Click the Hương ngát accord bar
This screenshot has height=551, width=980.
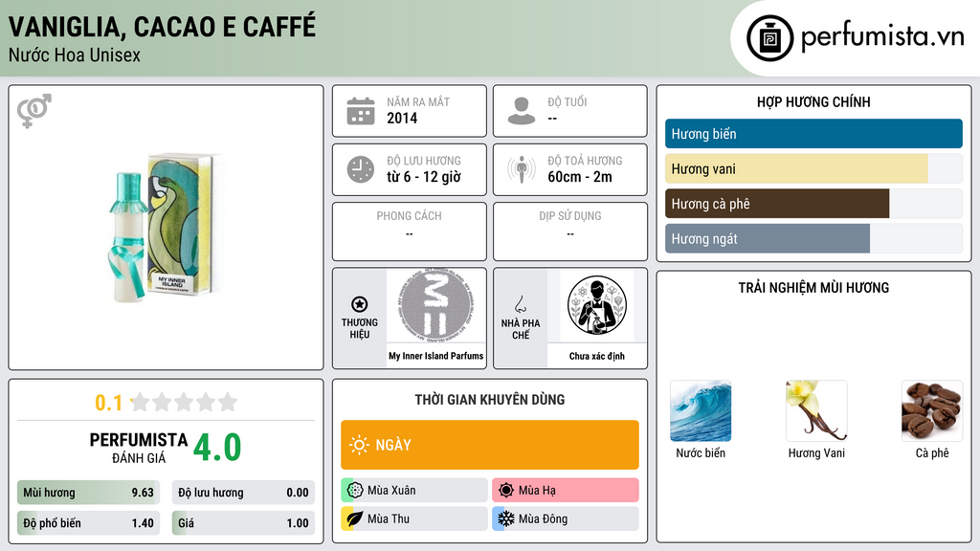(x=813, y=238)
